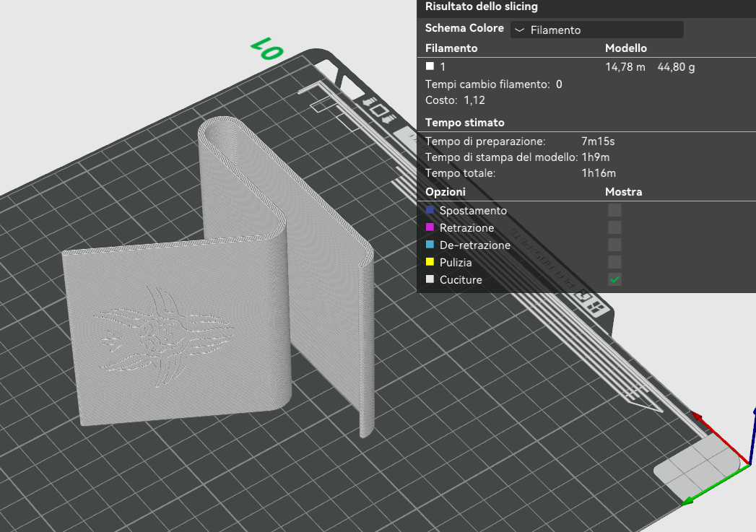Click the blue Spostamento color icon
Viewport: 756px width, 532px height.
click(x=430, y=209)
